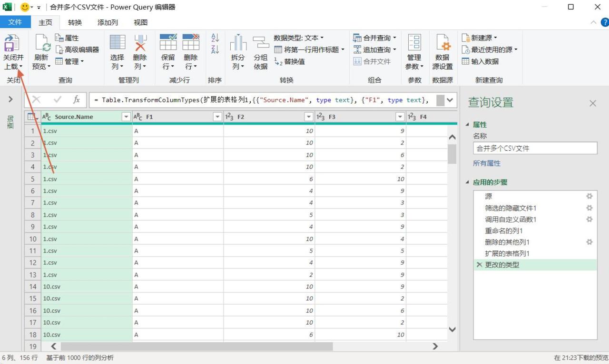Click the Remove Rows (删除行) icon
The height and width of the screenshot is (364, 609).
point(191,42)
